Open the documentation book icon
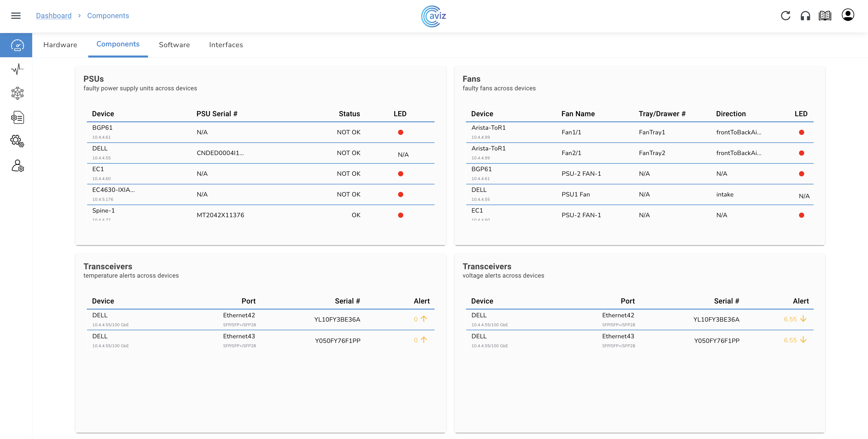Screen dimensions: 868x439 coord(825,16)
